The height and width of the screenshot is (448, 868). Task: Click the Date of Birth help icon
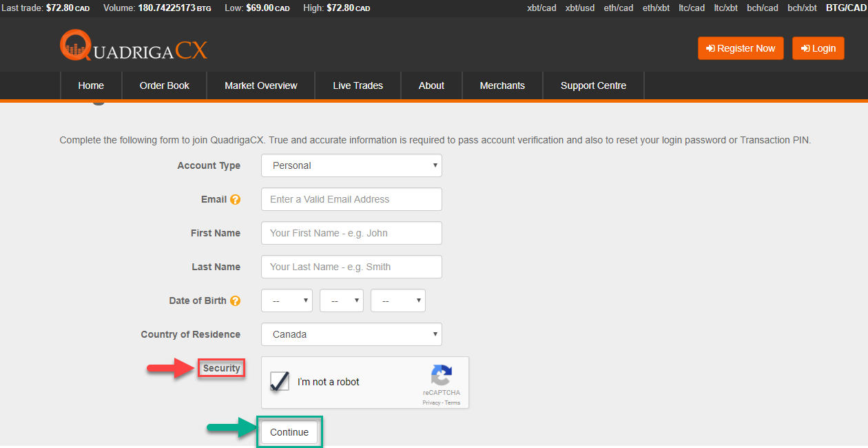click(x=236, y=301)
